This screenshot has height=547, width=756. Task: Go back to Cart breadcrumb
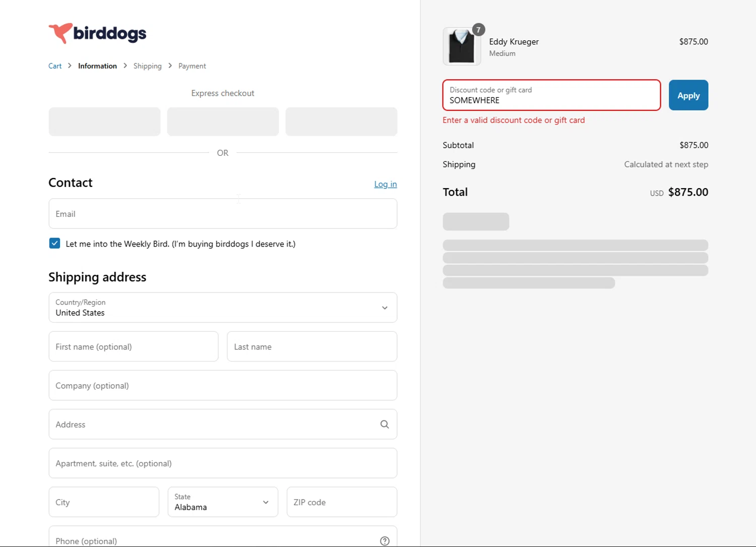click(x=55, y=66)
